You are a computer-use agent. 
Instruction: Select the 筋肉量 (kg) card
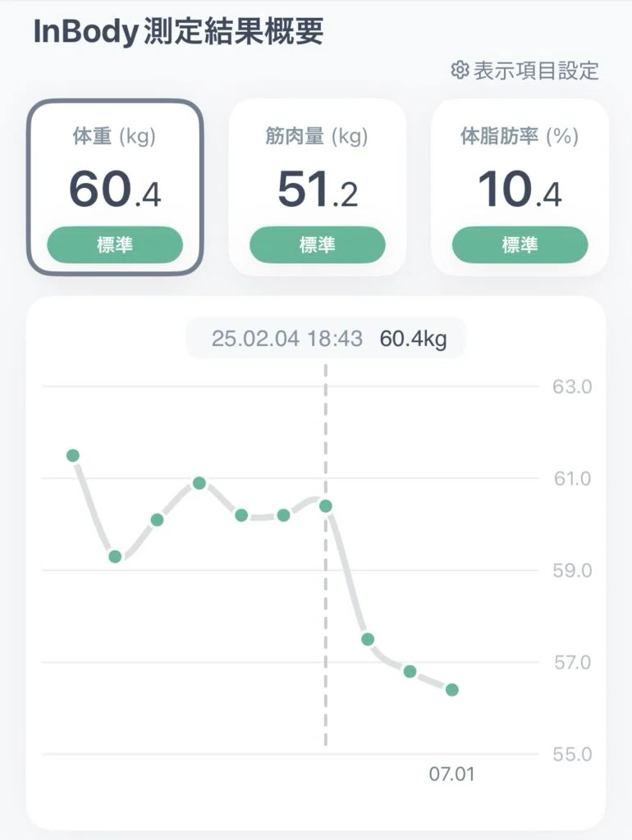point(318,187)
